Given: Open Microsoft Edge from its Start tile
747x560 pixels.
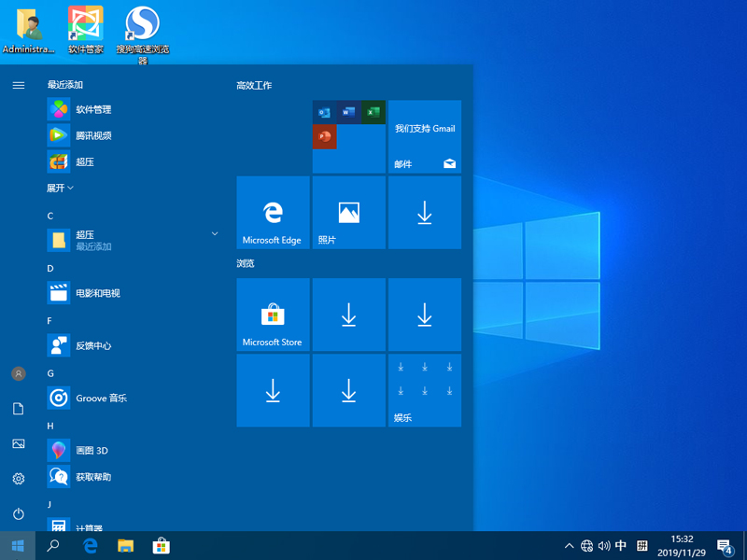Looking at the screenshot, I should tap(273, 213).
